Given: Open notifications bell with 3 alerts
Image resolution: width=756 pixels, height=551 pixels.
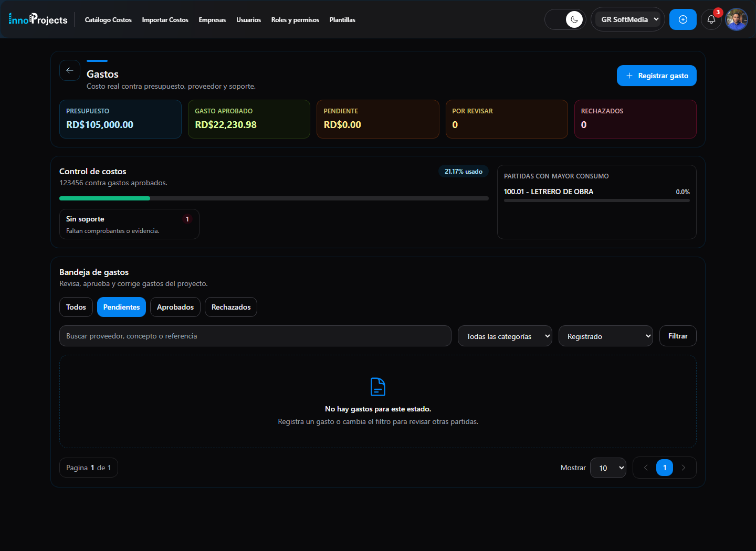Looking at the screenshot, I should point(711,19).
